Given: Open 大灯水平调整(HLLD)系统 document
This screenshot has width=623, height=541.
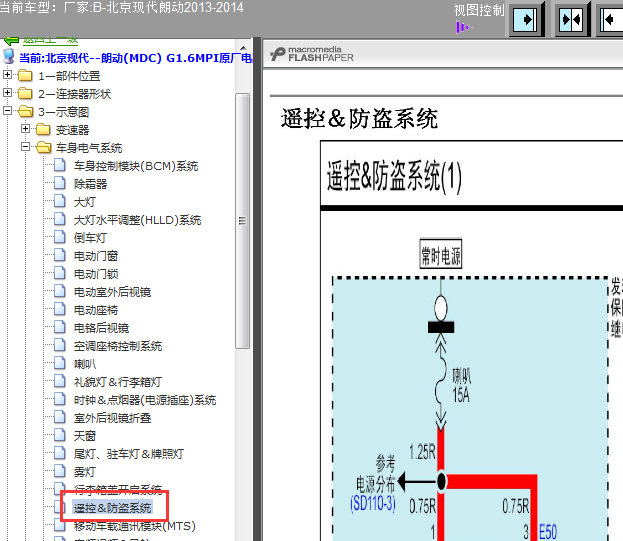Looking at the screenshot, I should click(x=137, y=220).
